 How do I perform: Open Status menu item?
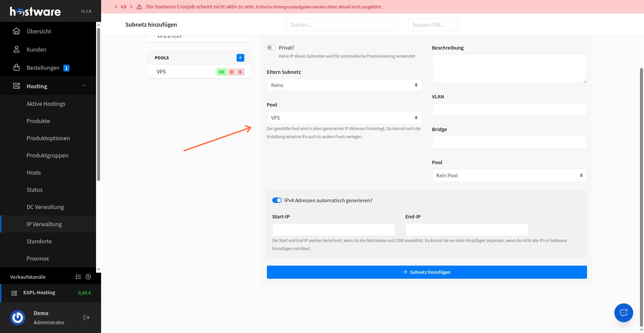pos(34,190)
